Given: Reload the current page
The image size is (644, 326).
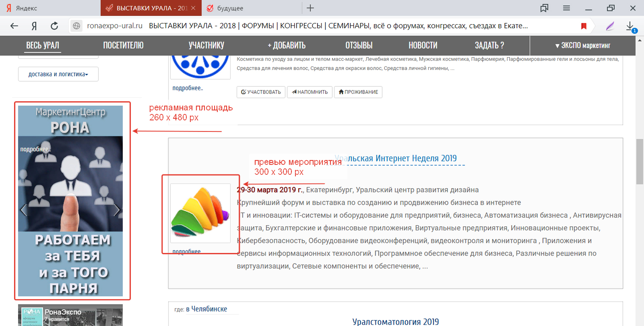Looking at the screenshot, I should (x=54, y=26).
